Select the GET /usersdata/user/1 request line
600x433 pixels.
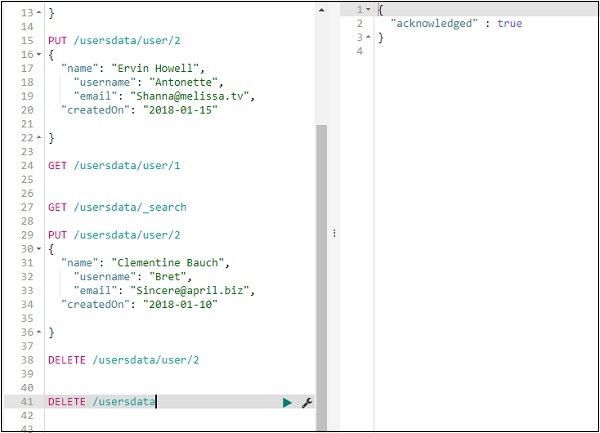click(105, 165)
